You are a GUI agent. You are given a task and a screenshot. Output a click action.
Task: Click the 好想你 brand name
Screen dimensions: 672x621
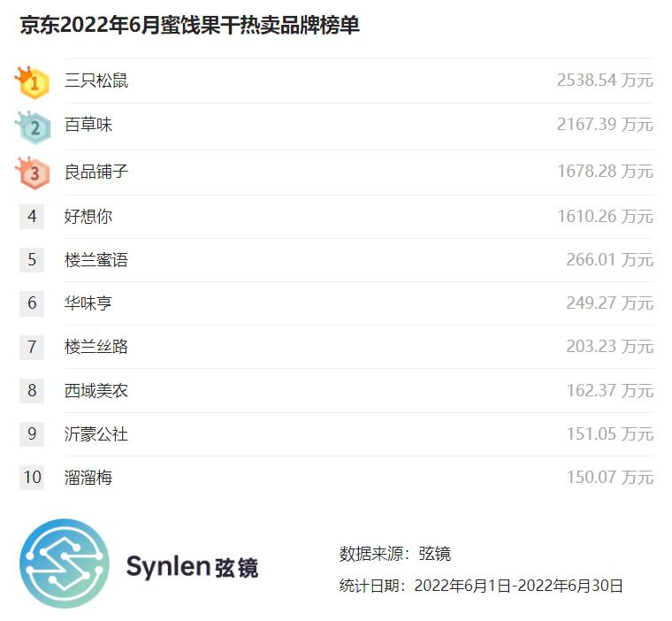pyautogui.click(x=88, y=216)
